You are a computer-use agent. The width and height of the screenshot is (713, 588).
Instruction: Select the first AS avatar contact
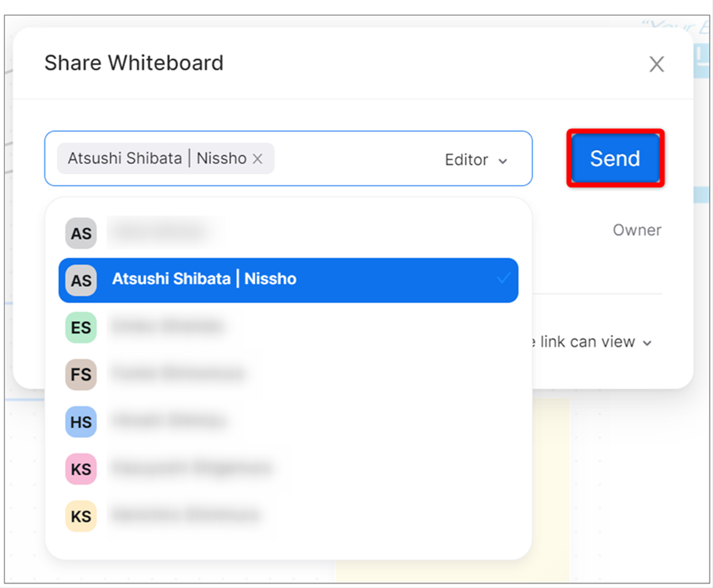pos(288,233)
